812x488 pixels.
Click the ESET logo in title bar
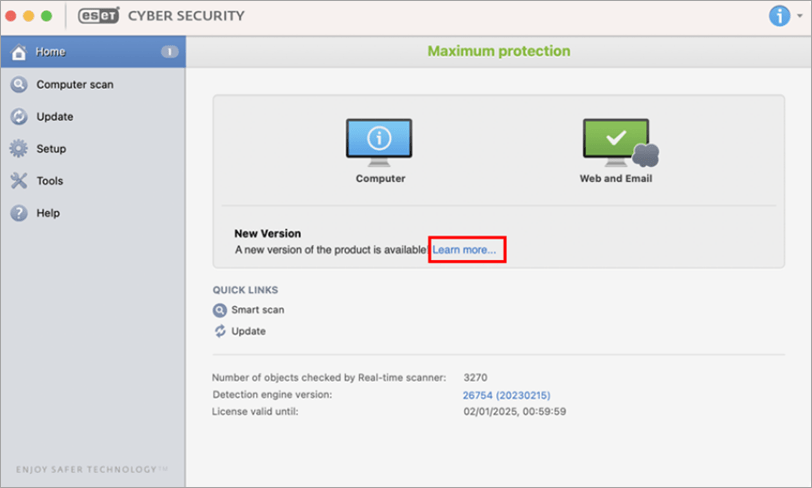[x=98, y=16]
